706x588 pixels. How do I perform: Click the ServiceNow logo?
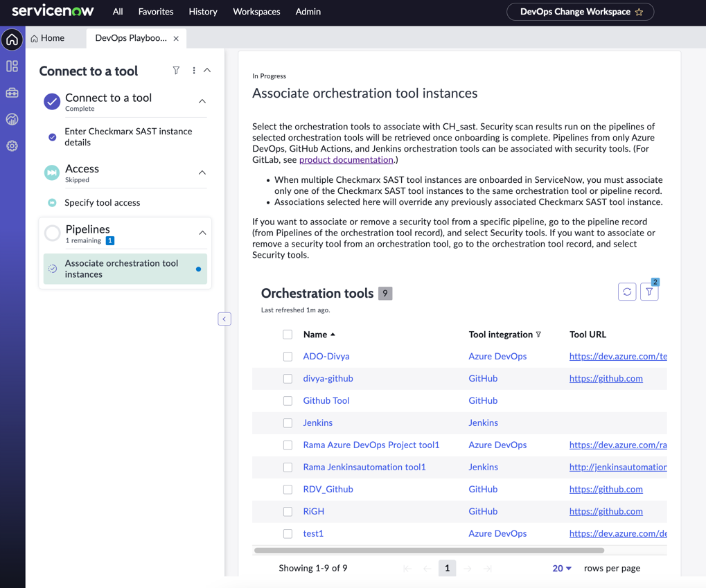point(53,11)
